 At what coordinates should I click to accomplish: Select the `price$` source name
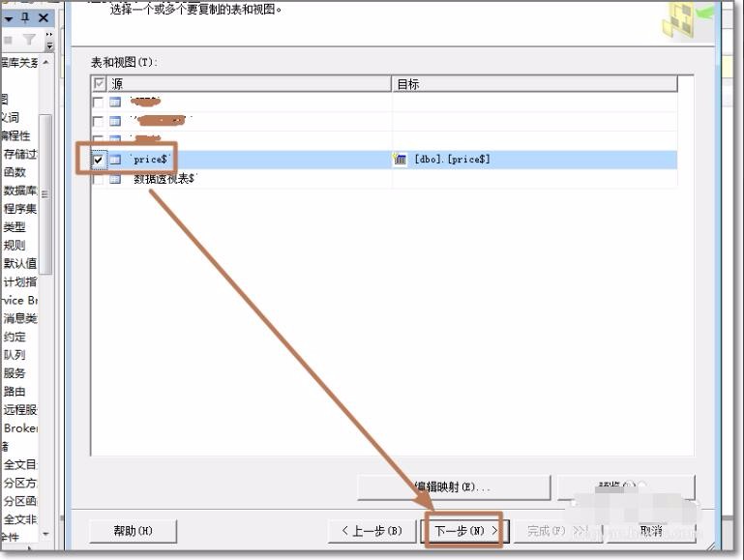[x=150, y=160]
